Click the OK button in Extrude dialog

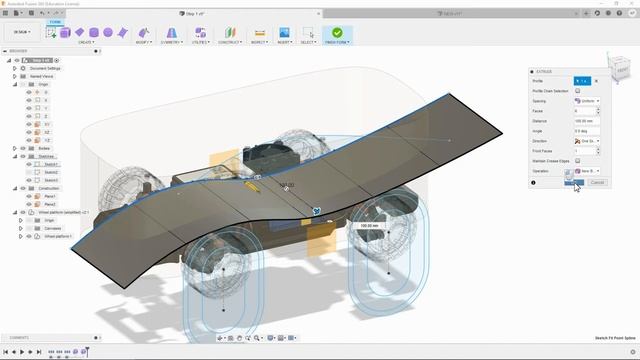pos(574,182)
